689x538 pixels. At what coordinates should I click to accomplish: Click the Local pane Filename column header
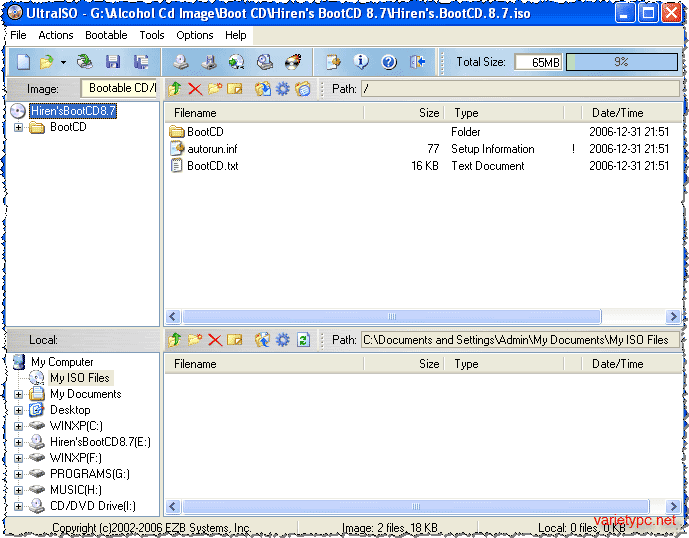tap(265, 364)
